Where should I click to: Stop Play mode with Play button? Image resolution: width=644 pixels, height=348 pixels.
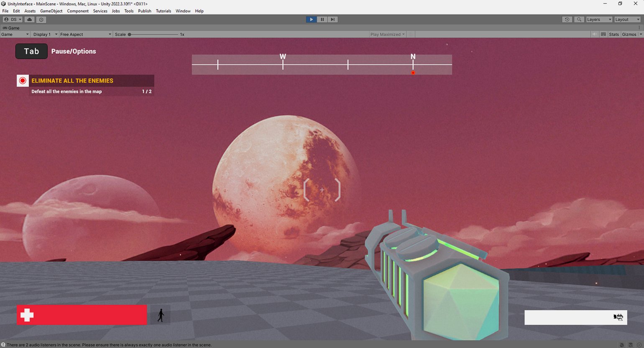point(311,20)
